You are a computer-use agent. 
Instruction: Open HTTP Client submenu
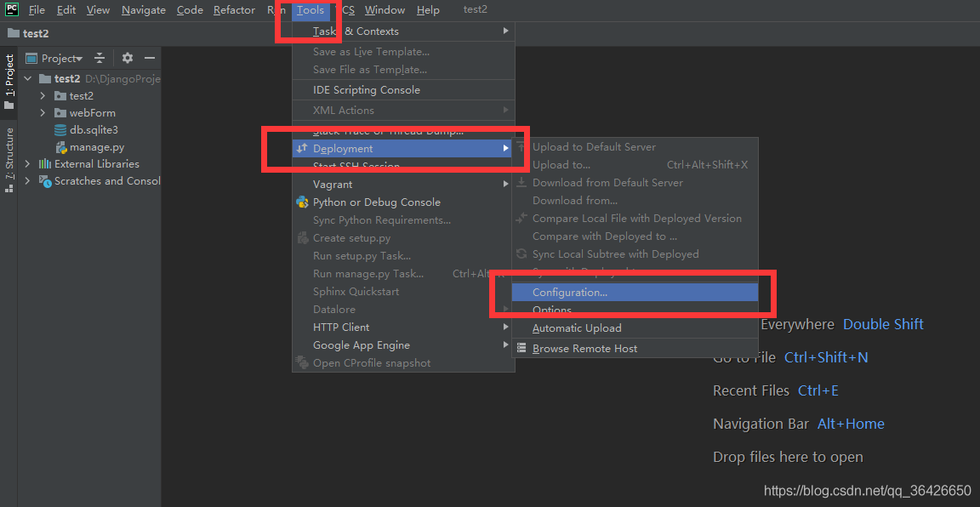(x=403, y=327)
